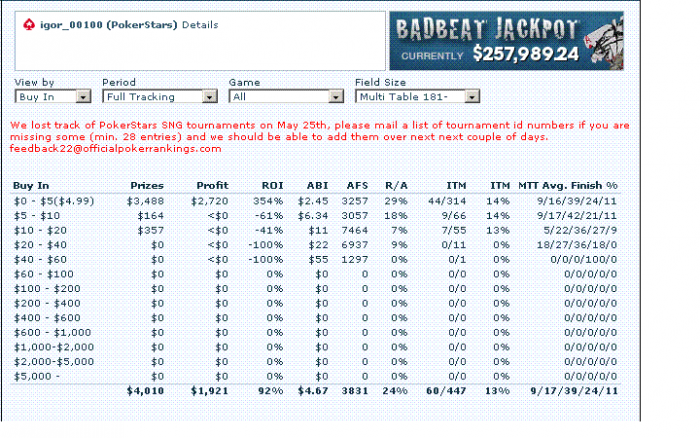Image resolution: width=700 pixels, height=438 pixels.
Task: Click the total ROI 92%
Action: [271, 391]
